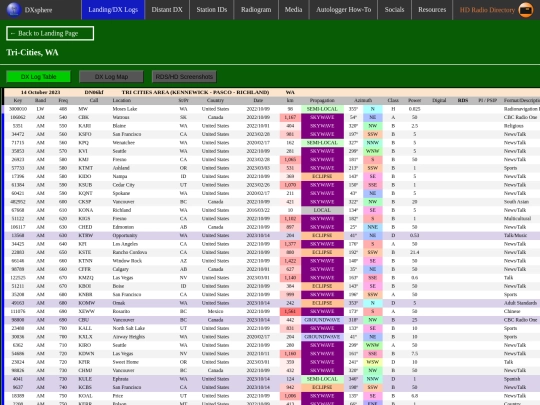Open the Station IDs tab
This screenshot has width=540, height=405.
coord(211,10)
